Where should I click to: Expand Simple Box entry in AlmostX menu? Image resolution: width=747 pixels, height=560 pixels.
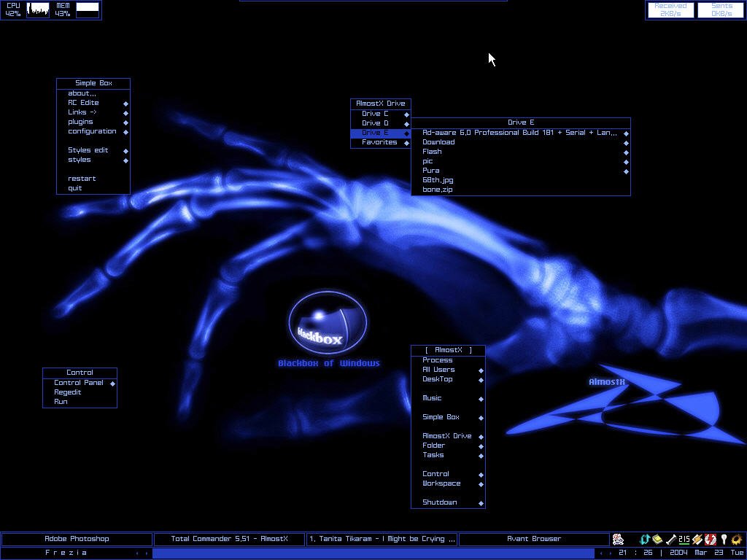pos(449,418)
